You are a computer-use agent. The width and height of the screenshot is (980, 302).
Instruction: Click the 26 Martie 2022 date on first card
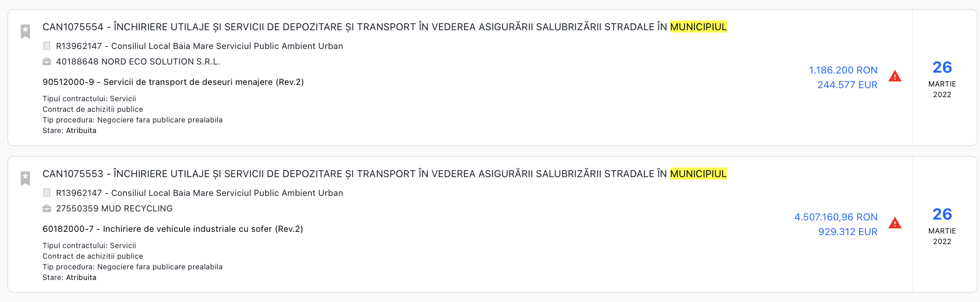[942, 78]
